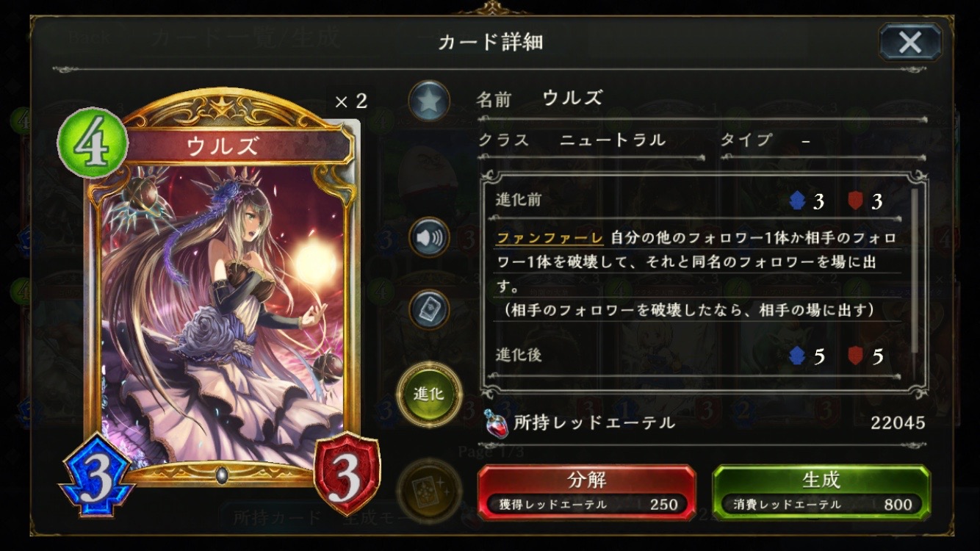
Task: Click the 生成 create button
Action: [821, 491]
